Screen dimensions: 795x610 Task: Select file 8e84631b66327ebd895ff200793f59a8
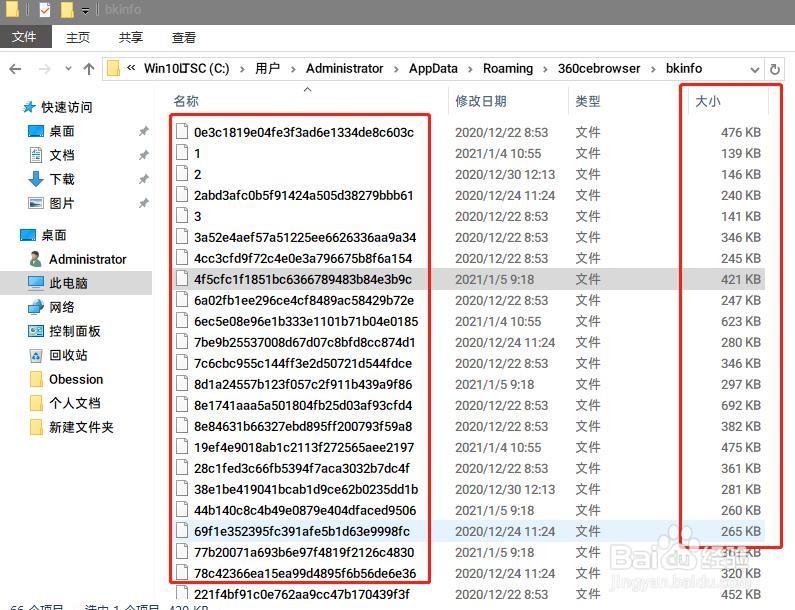point(303,426)
